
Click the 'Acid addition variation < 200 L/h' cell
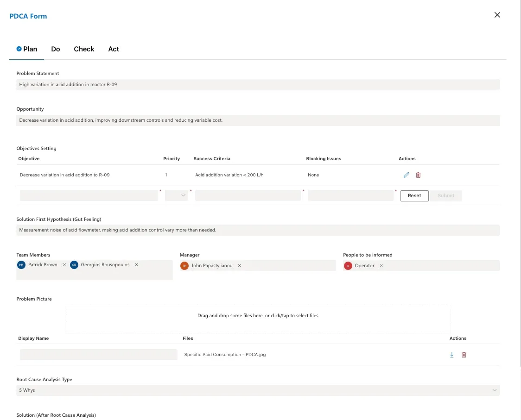click(229, 175)
